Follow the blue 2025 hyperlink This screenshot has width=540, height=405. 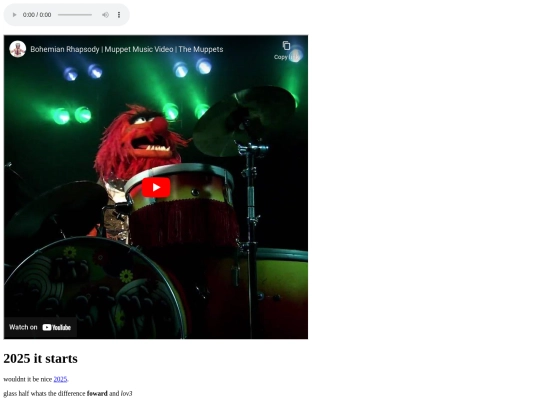[60, 379]
